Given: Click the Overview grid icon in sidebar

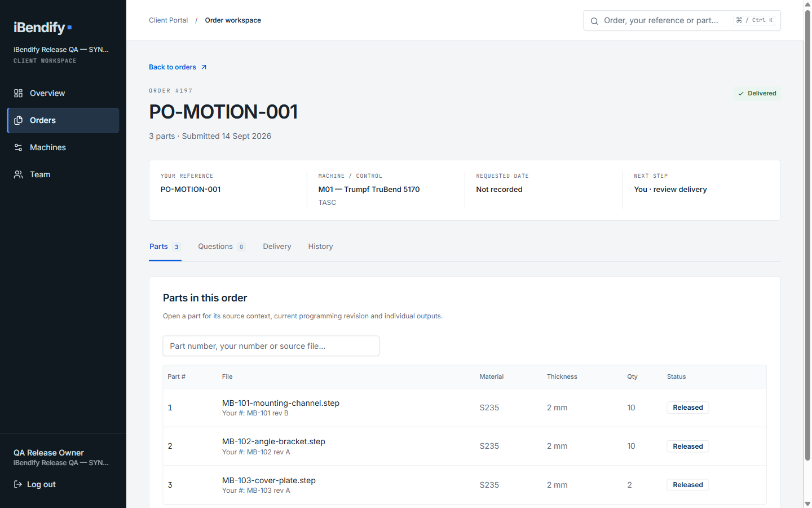Looking at the screenshot, I should click(19, 93).
